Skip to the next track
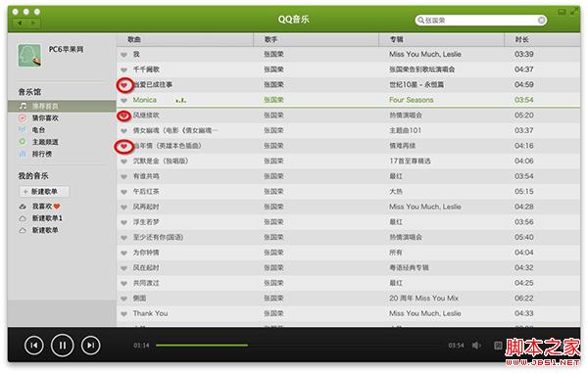This screenshot has height=373, width=588. 91,345
